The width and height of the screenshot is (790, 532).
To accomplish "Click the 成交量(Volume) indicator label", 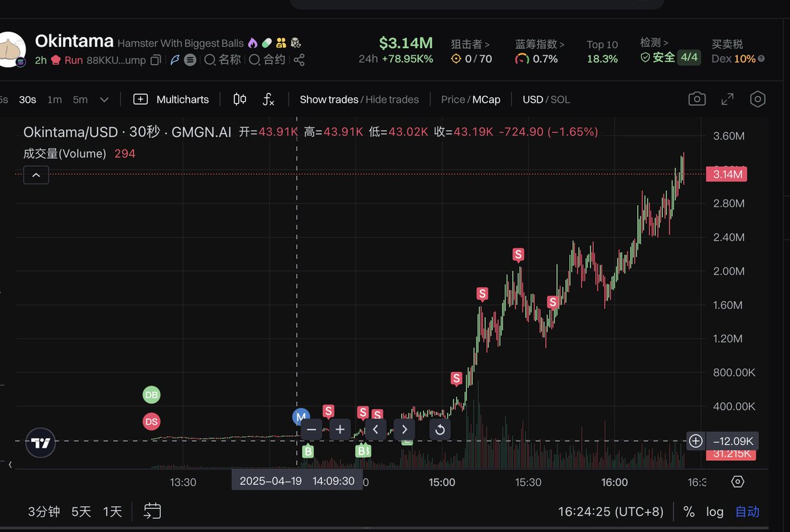I will pos(65,153).
